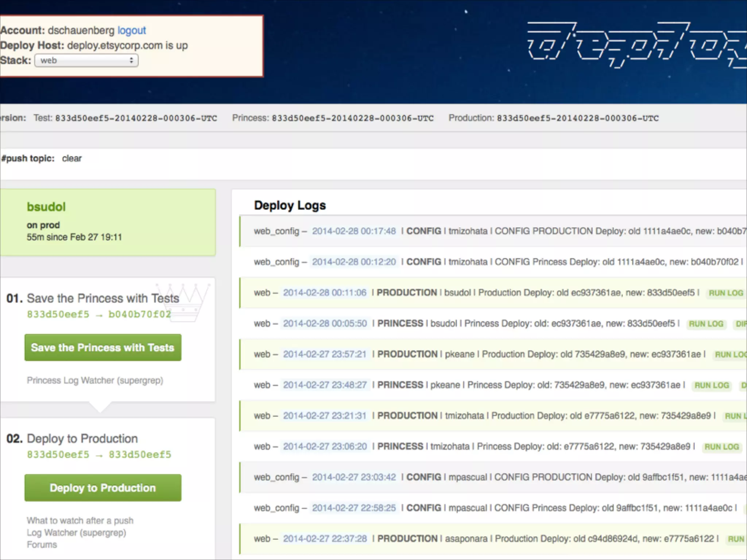
Task: Open Log Watcher (supergrep) under Deploy to Production
Action: tap(76, 533)
